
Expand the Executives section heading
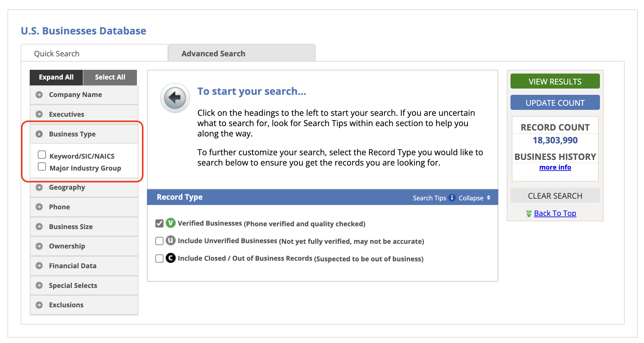84,114
